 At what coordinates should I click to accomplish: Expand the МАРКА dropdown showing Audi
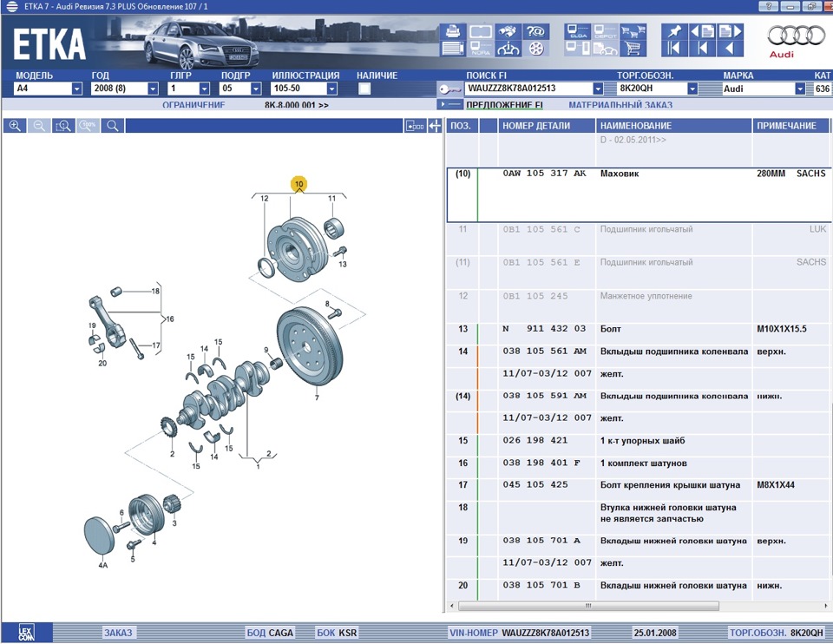coord(800,89)
